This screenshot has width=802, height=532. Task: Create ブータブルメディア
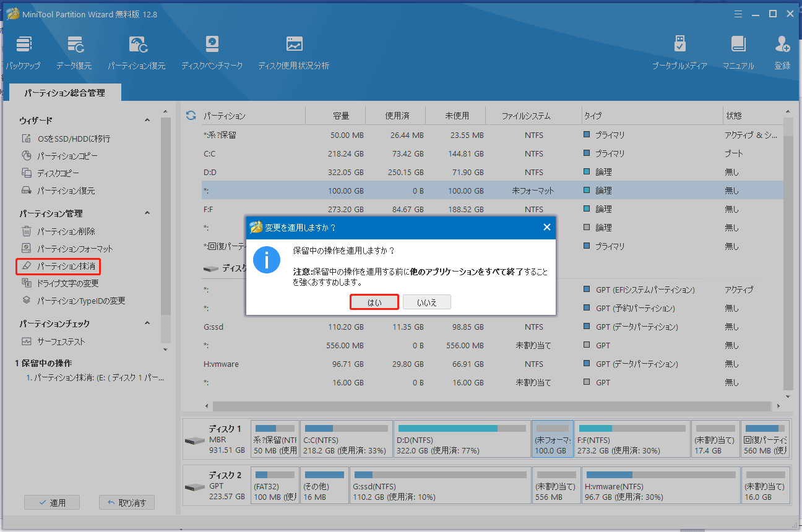679,53
